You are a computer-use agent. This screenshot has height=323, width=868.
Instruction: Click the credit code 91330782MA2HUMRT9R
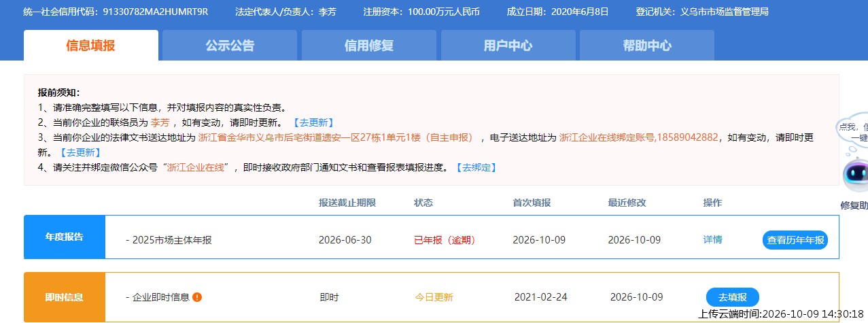coord(156,12)
